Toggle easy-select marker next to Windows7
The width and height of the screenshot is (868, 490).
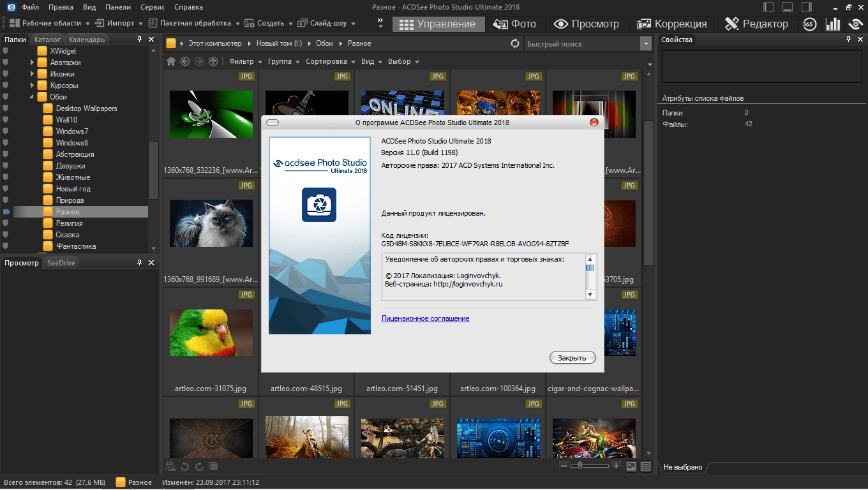click(6, 131)
